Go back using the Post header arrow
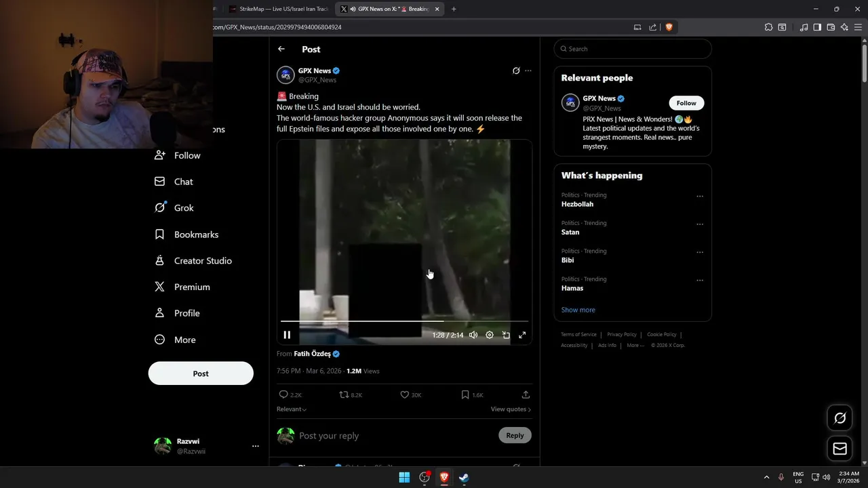868x488 pixels. [281, 49]
